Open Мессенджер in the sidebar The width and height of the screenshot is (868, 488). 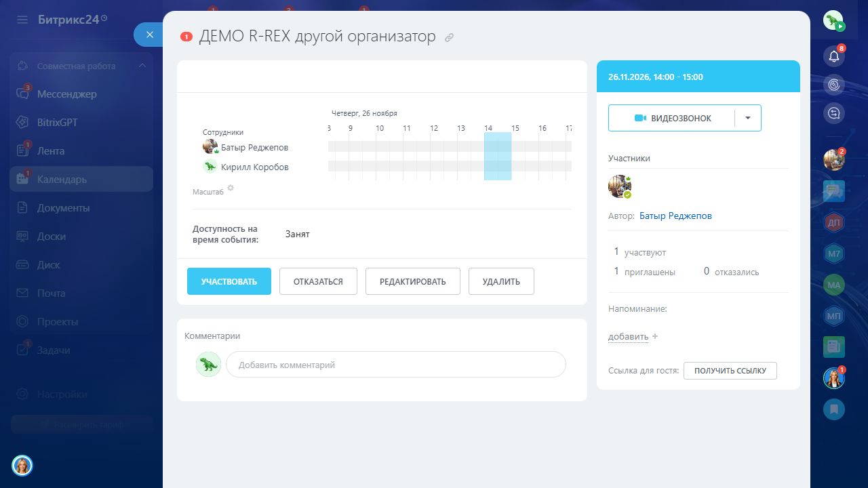click(x=81, y=94)
